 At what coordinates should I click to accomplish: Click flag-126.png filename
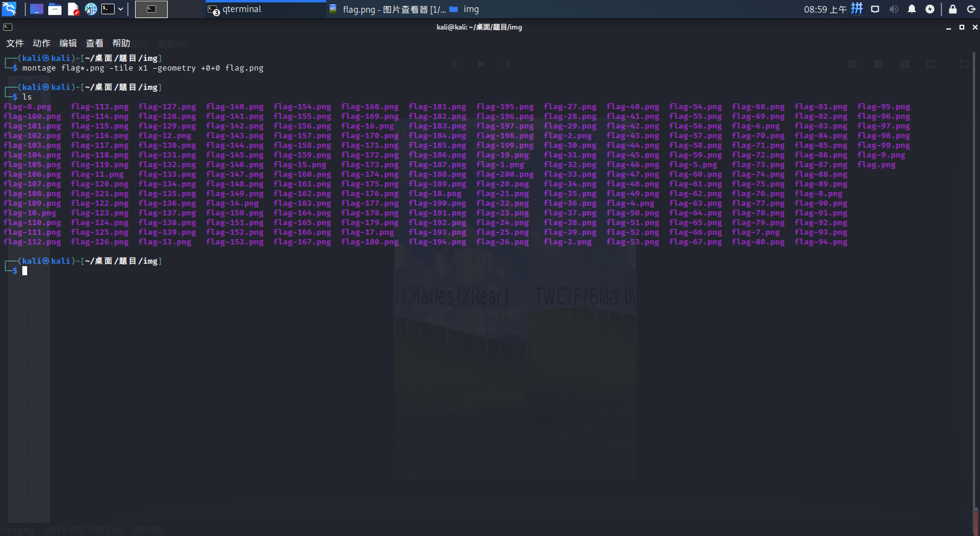tap(100, 242)
